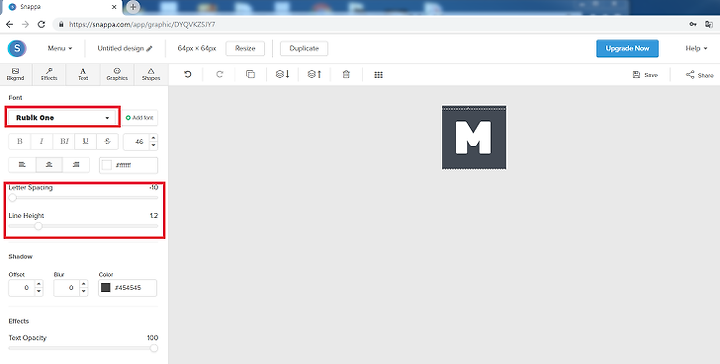Share the design
The image size is (720, 364).
click(x=700, y=75)
